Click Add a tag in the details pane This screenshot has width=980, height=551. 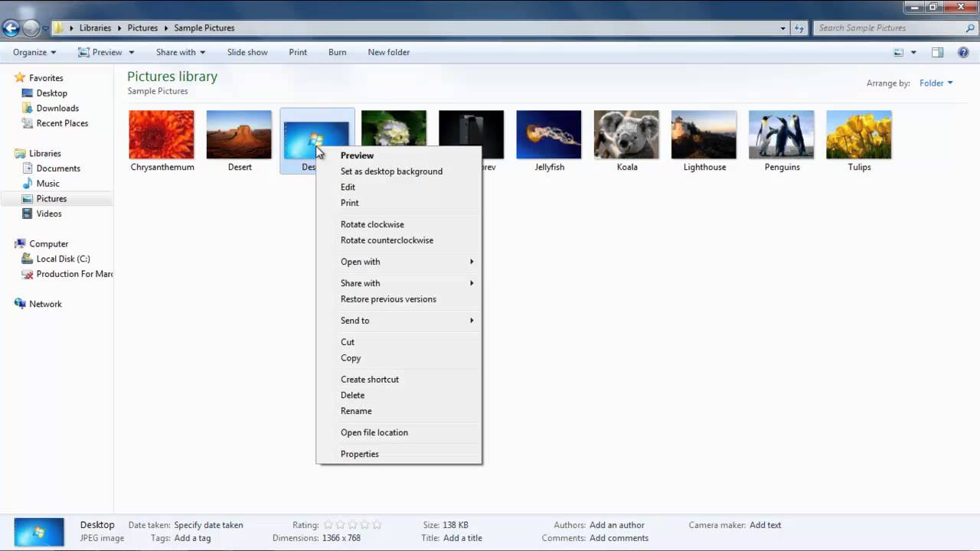click(x=192, y=538)
